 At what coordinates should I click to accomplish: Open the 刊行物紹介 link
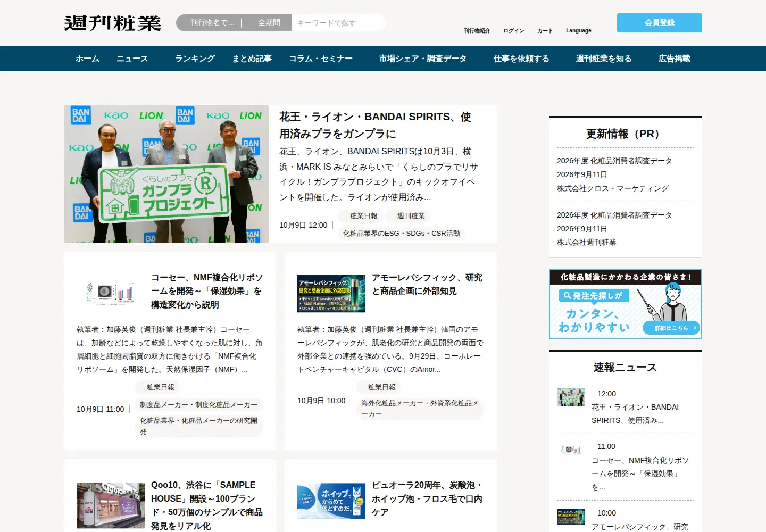pyautogui.click(x=477, y=31)
